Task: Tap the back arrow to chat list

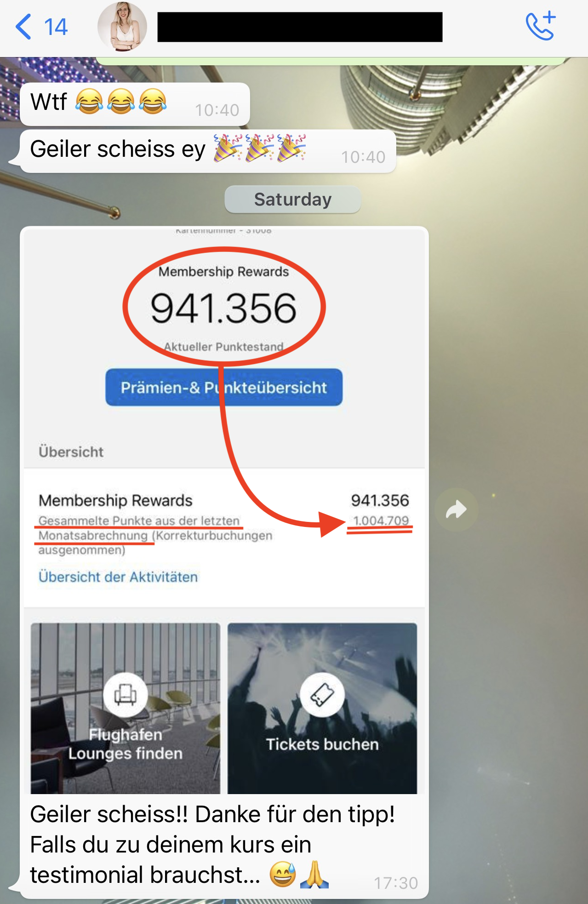Action: coord(23,27)
